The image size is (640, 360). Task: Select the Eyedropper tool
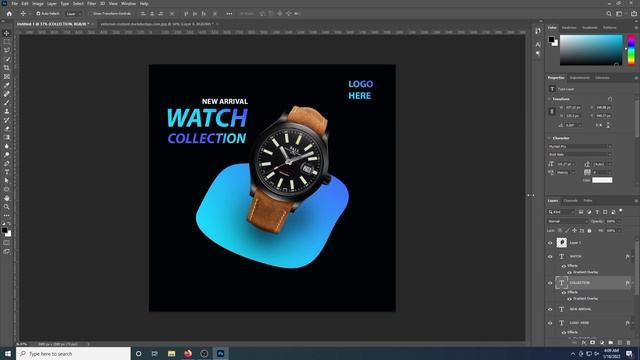(7, 85)
